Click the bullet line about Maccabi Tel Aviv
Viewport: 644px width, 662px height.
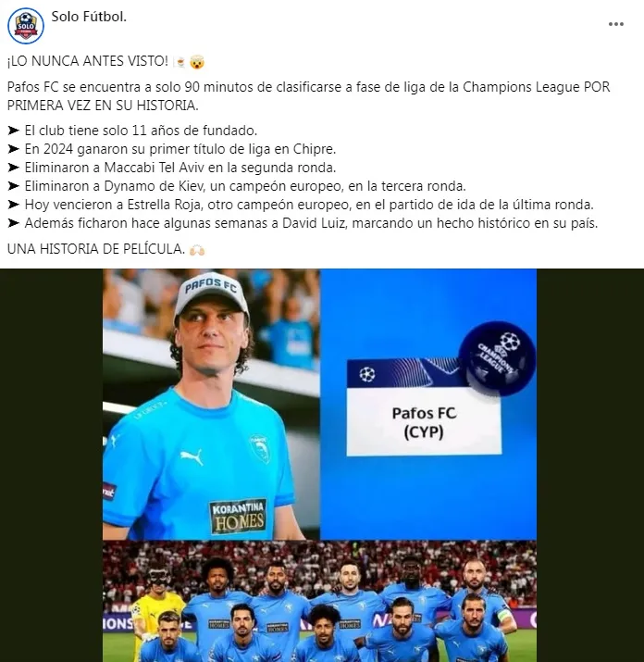pos(172,168)
